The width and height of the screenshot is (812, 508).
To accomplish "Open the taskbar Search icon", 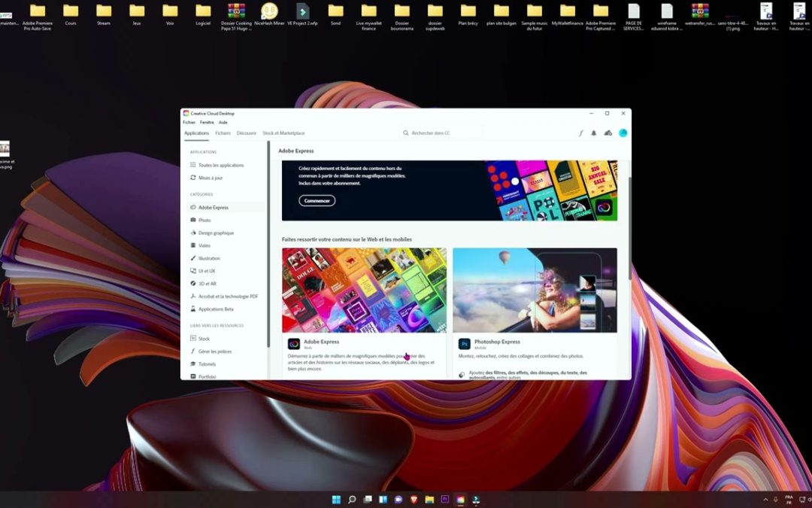I will pos(352,500).
